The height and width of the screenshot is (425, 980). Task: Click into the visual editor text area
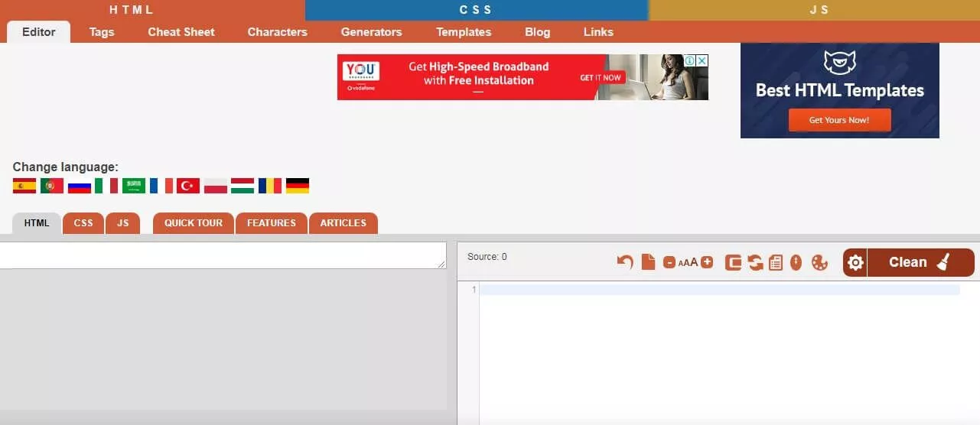tap(223, 255)
